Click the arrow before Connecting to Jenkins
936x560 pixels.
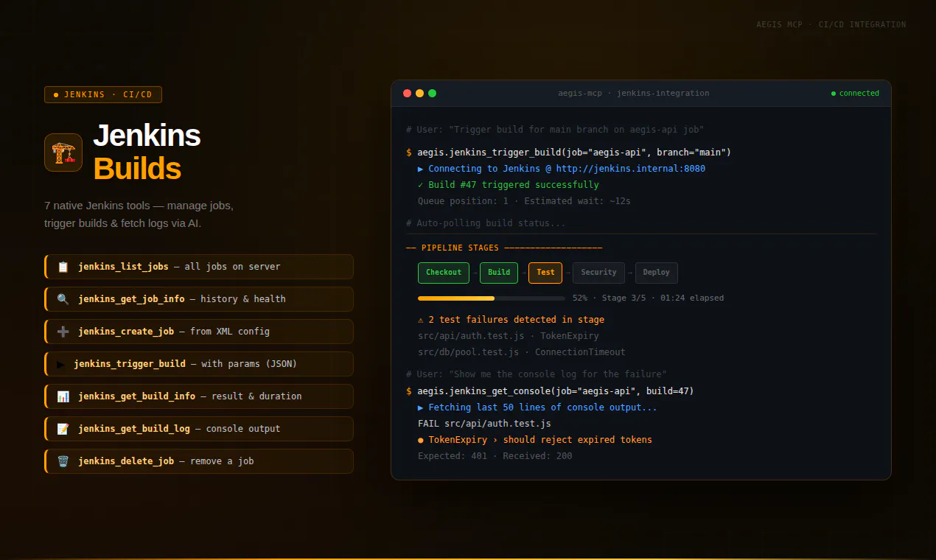pyautogui.click(x=421, y=169)
